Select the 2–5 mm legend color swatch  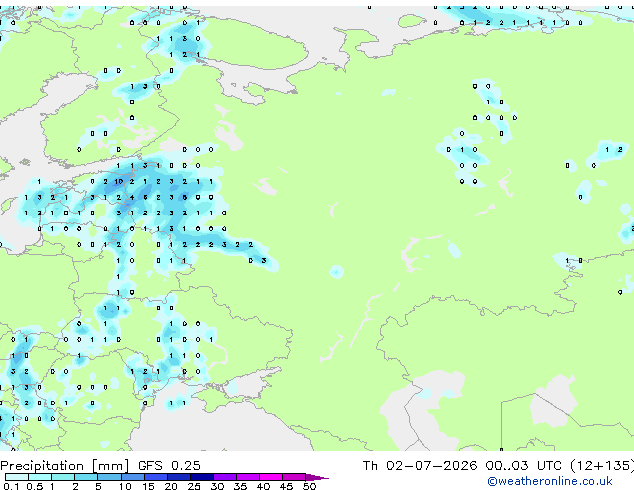(x=86, y=477)
